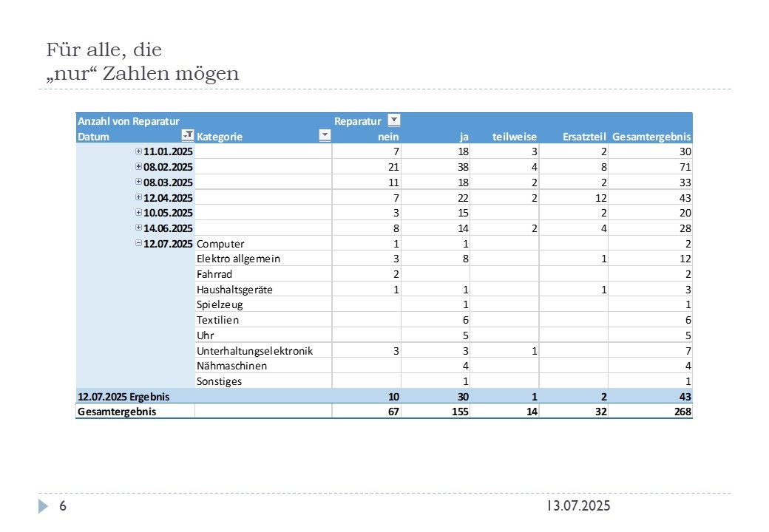Expand the 10.05.2025 date row
The image size is (769, 532).
(x=138, y=213)
